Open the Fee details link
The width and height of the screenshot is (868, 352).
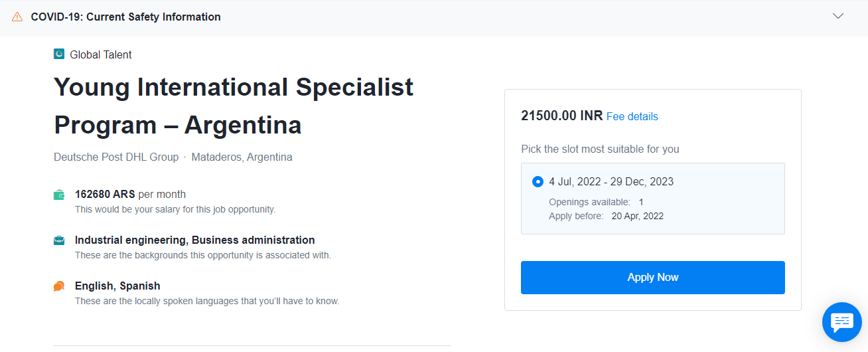click(632, 116)
